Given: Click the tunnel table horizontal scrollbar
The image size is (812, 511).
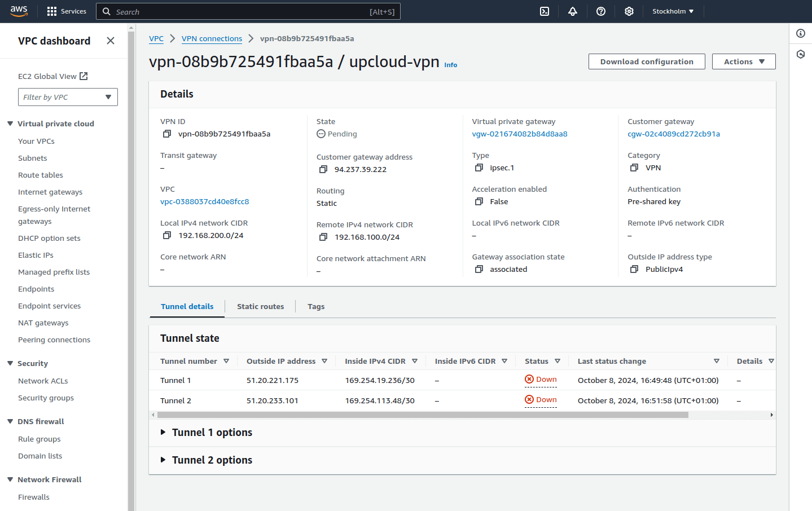Looking at the screenshot, I should 423,415.
